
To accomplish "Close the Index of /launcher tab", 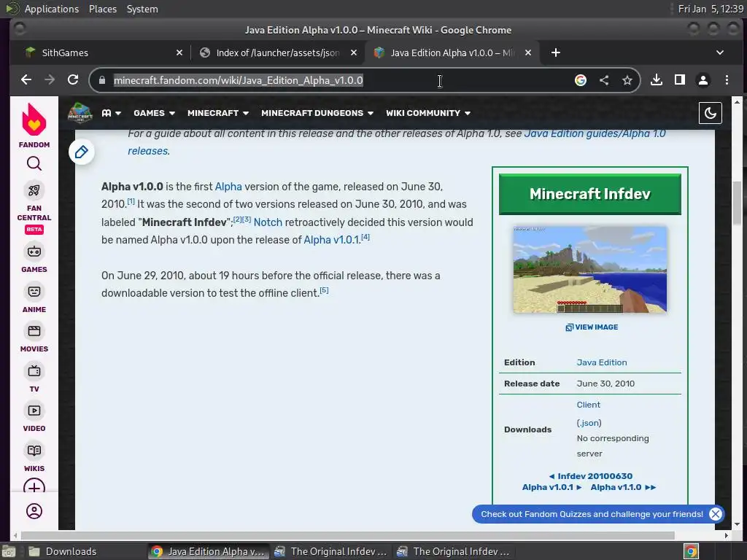I will click(x=354, y=52).
